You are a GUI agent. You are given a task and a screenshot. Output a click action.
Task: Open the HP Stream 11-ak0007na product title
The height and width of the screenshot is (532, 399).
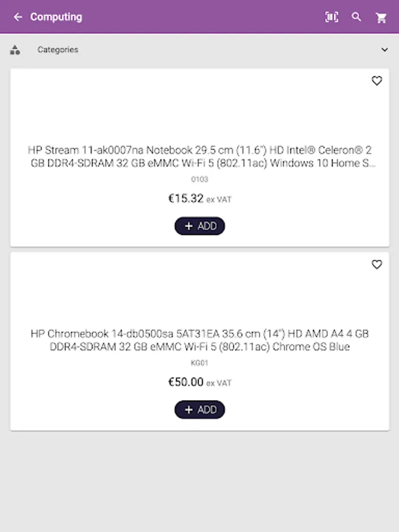[x=202, y=157]
